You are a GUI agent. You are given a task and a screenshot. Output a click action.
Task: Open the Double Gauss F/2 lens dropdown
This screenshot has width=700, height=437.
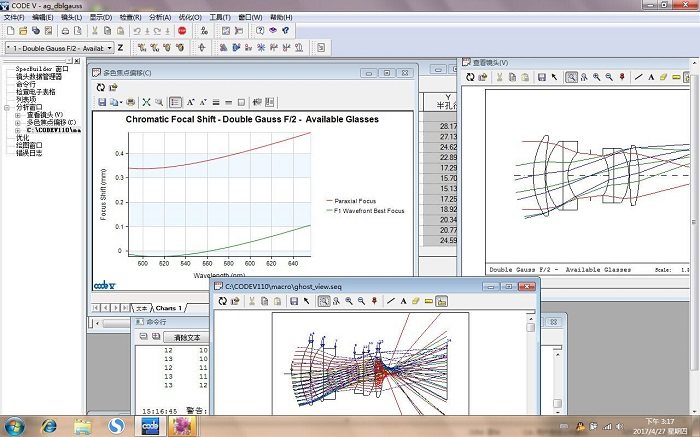pos(109,47)
